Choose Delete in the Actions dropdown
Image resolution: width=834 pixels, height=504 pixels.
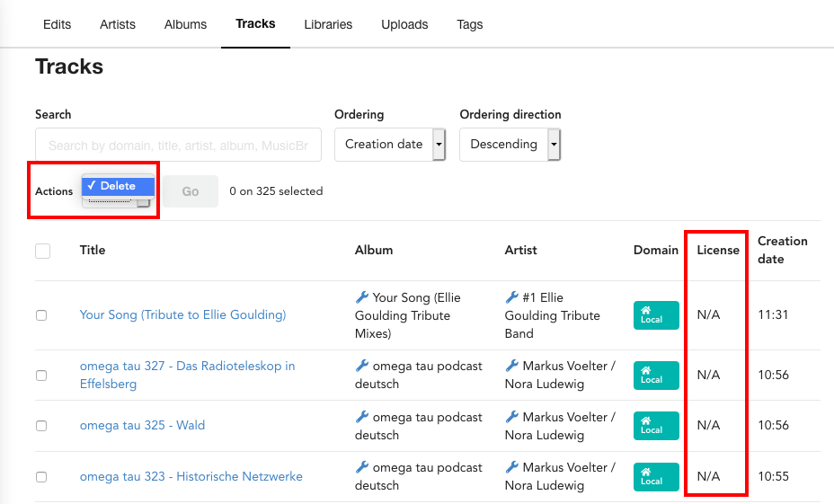(x=118, y=186)
